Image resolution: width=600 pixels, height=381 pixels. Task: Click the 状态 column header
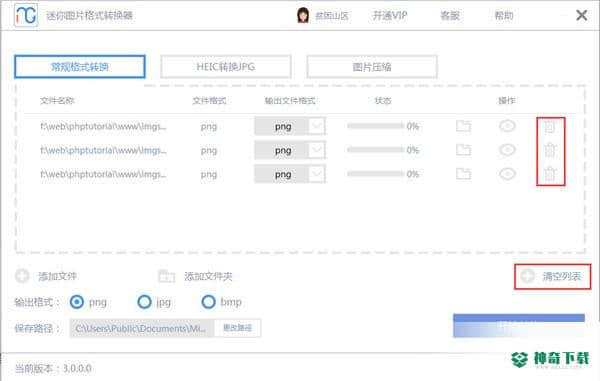[383, 101]
